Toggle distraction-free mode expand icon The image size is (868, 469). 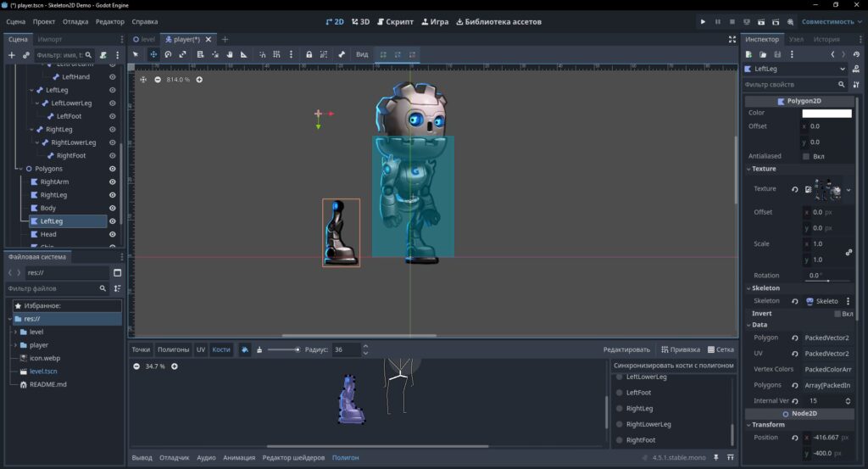pyautogui.click(x=732, y=39)
